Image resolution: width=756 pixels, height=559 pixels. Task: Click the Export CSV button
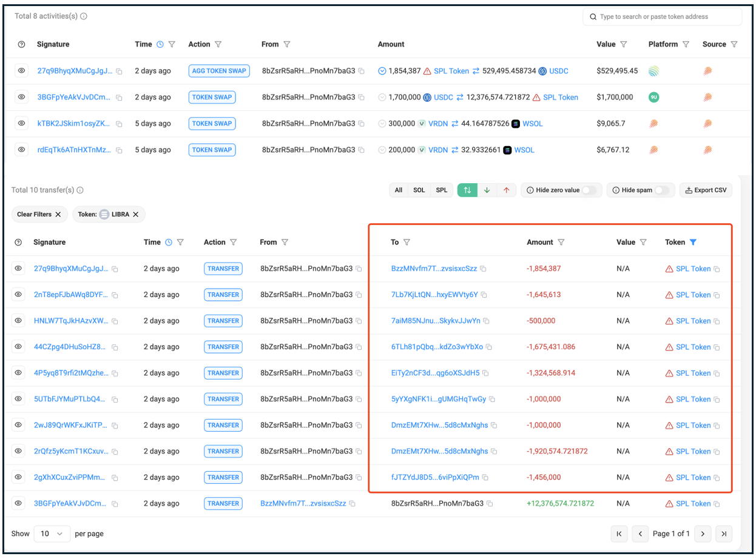pyautogui.click(x=706, y=190)
